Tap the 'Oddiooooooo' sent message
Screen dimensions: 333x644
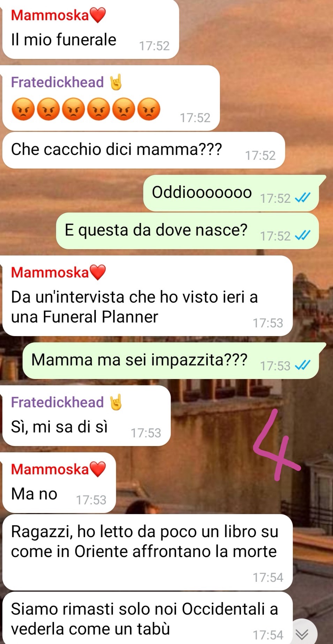(x=231, y=193)
